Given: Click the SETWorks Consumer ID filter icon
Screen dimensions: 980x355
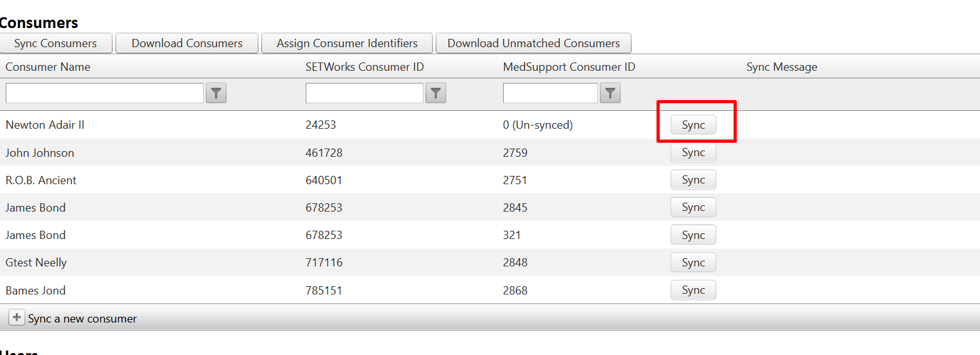Looking at the screenshot, I should pyautogui.click(x=436, y=94).
